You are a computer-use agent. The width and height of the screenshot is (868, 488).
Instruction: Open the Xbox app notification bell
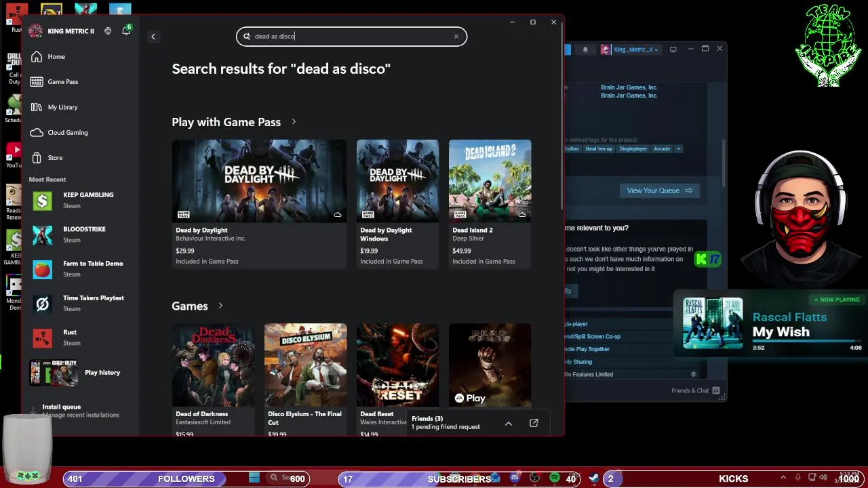[x=126, y=30]
